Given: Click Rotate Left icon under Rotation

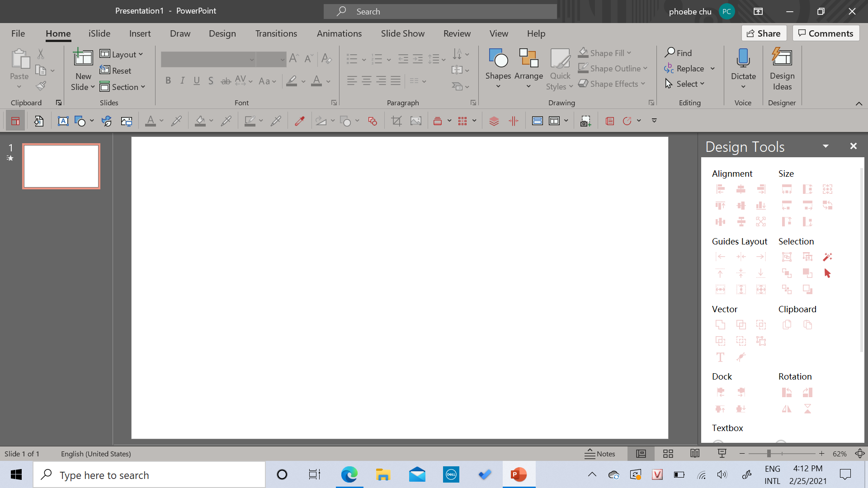Looking at the screenshot, I should pos(787,392).
